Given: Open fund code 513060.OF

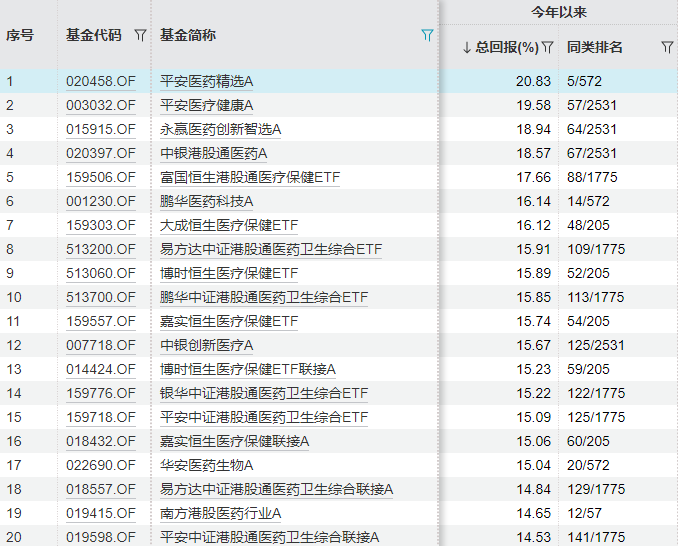Looking at the screenshot, I should pyautogui.click(x=101, y=273).
